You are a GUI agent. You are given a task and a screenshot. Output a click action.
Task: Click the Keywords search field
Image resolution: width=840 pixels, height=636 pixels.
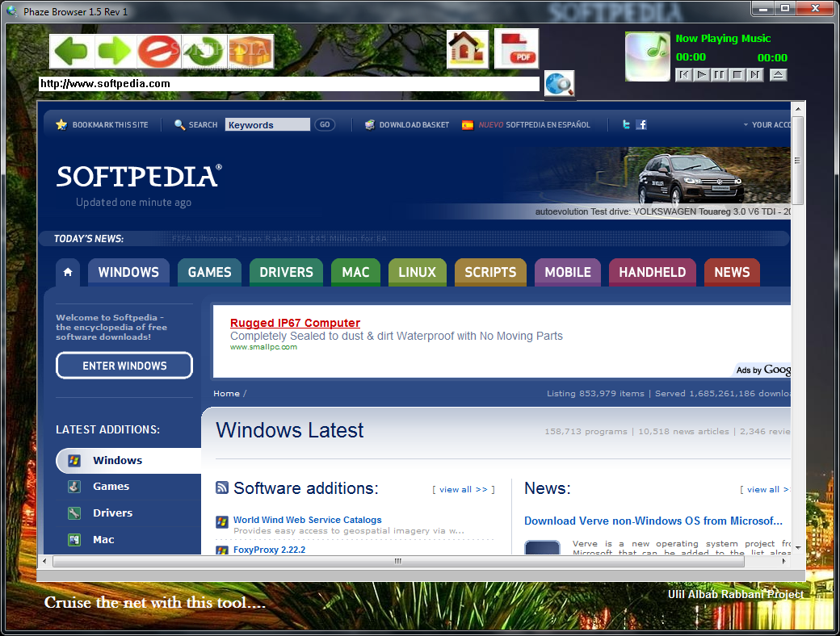pos(267,125)
